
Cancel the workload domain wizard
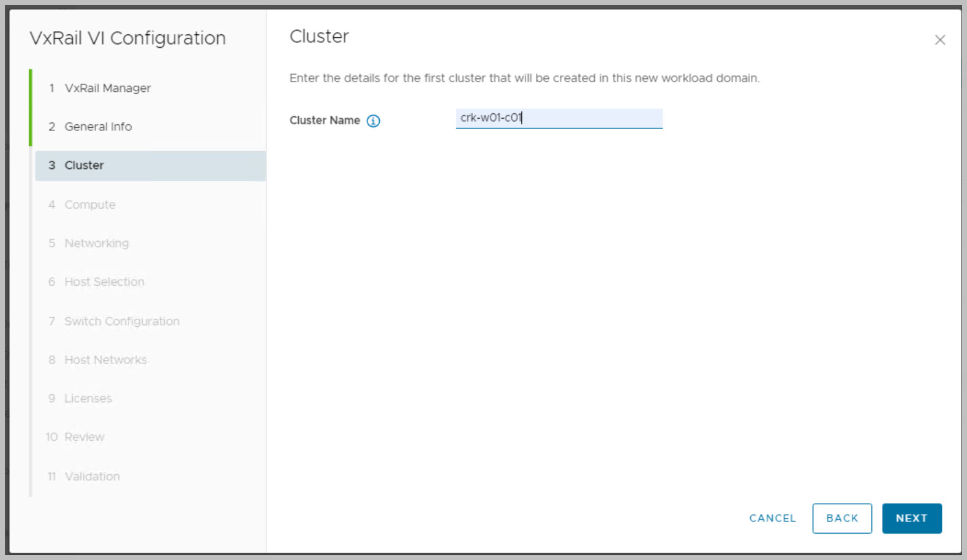tap(772, 518)
